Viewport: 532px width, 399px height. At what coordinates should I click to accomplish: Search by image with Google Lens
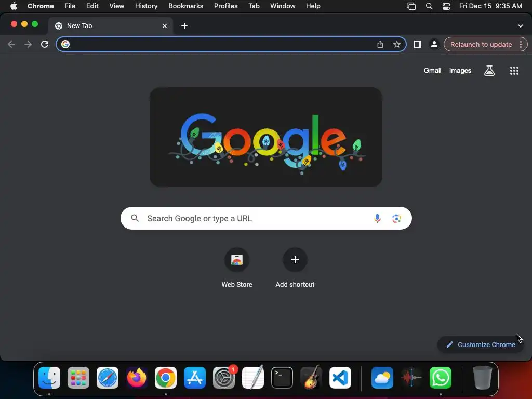pos(396,219)
